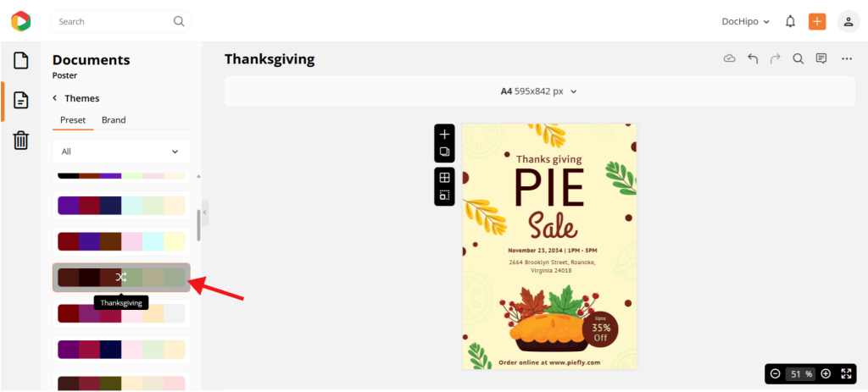Open the three-dots more options menu
This screenshot has height=392, width=868.
click(846, 58)
